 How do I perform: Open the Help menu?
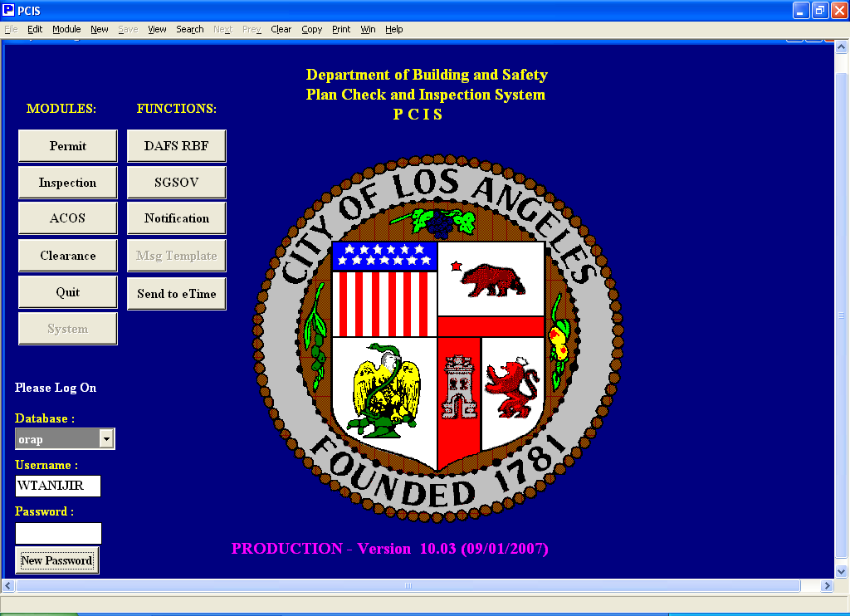tap(393, 29)
